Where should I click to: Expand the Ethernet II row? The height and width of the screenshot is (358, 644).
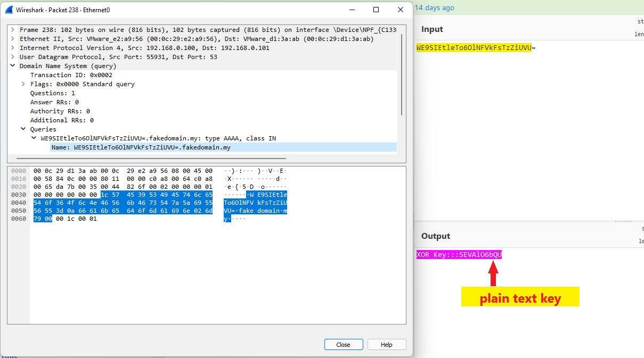(13, 39)
